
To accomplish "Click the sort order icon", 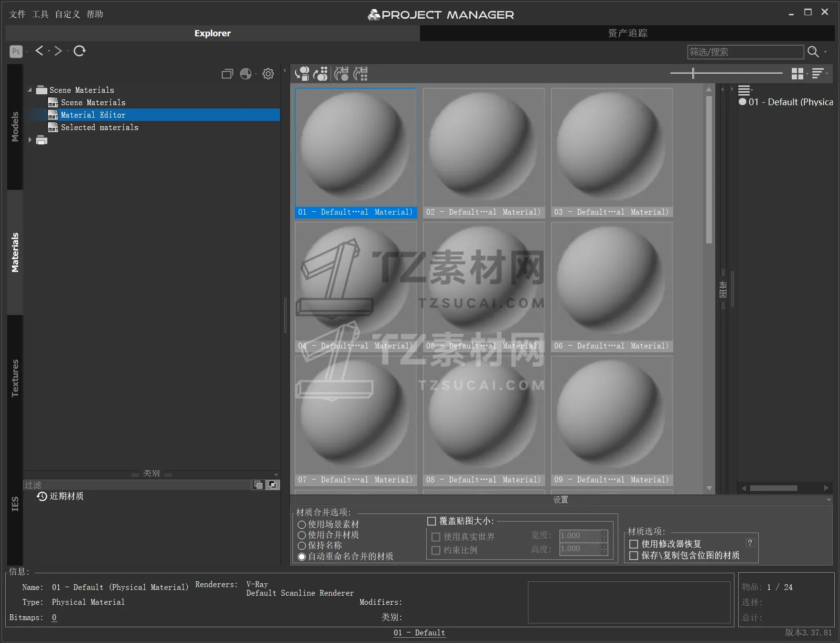I will pos(818,74).
